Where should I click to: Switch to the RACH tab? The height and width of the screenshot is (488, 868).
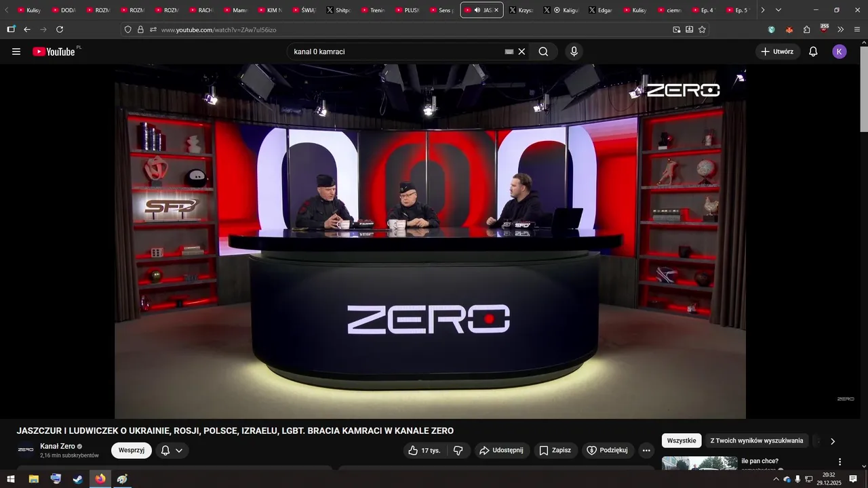tap(201, 10)
